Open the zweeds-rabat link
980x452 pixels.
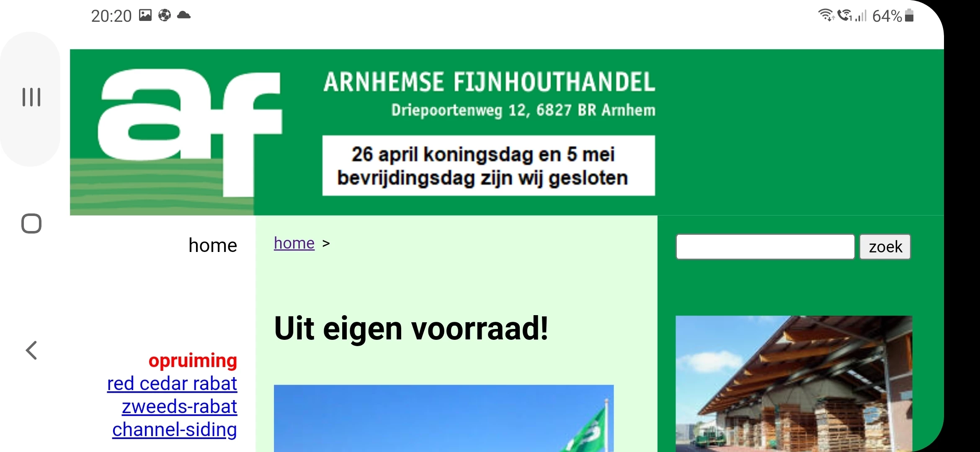pos(179,406)
